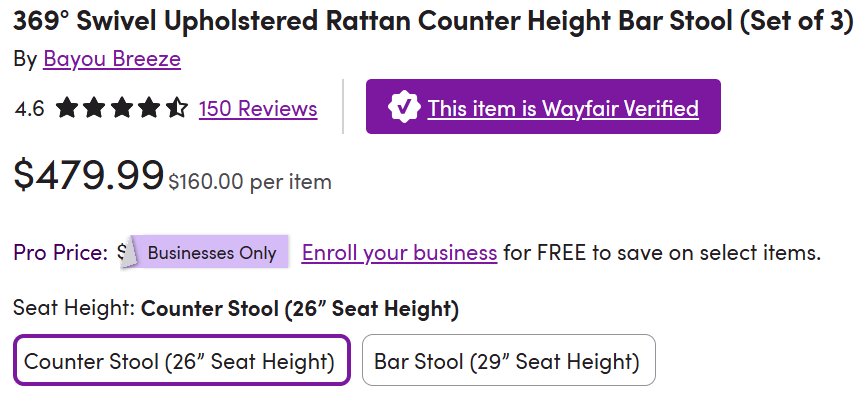This screenshot has width=868, height=406.
Task: Click the half-filled fifth rating star
Action: coord(176,107)
